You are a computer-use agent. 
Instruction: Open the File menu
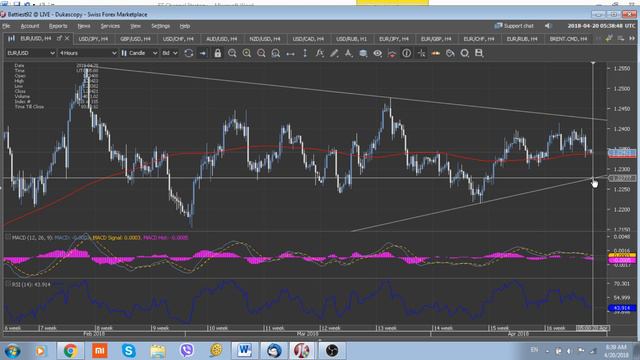coord(6,26)
